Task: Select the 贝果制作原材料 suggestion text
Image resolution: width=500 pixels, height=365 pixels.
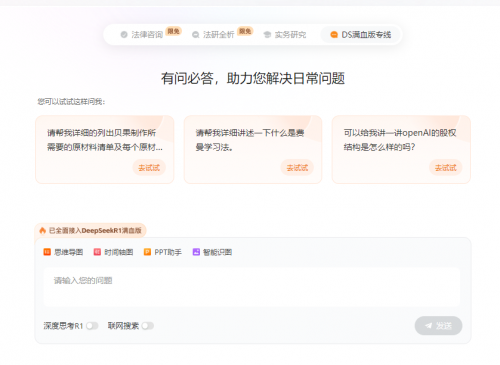Action: [105, 140]
